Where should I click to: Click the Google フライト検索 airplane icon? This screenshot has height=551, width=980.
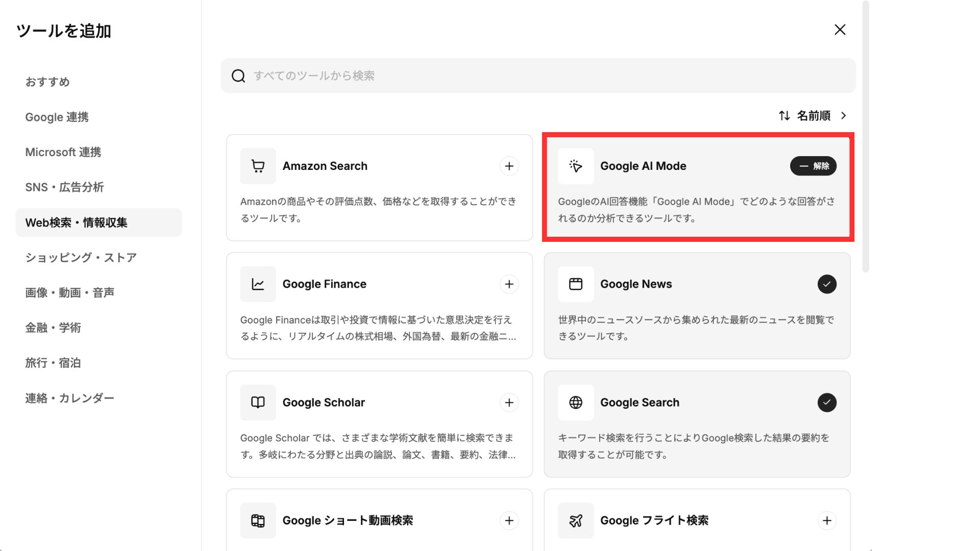tap(575, 520)
